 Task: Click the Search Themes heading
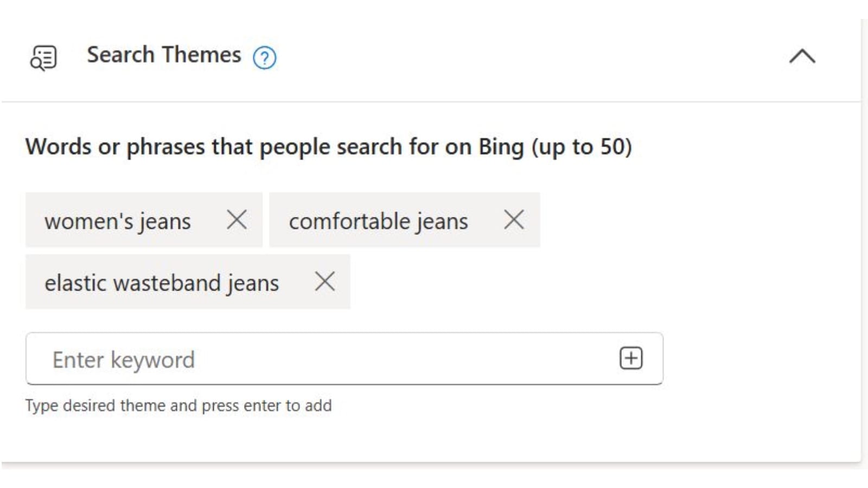click(x=163, y=54)
